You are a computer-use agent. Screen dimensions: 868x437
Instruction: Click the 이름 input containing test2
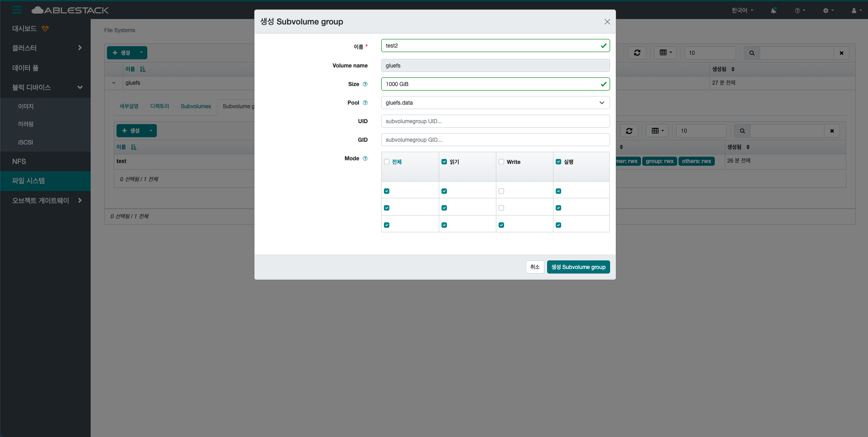pyautogui.click(x=495, y=46)
